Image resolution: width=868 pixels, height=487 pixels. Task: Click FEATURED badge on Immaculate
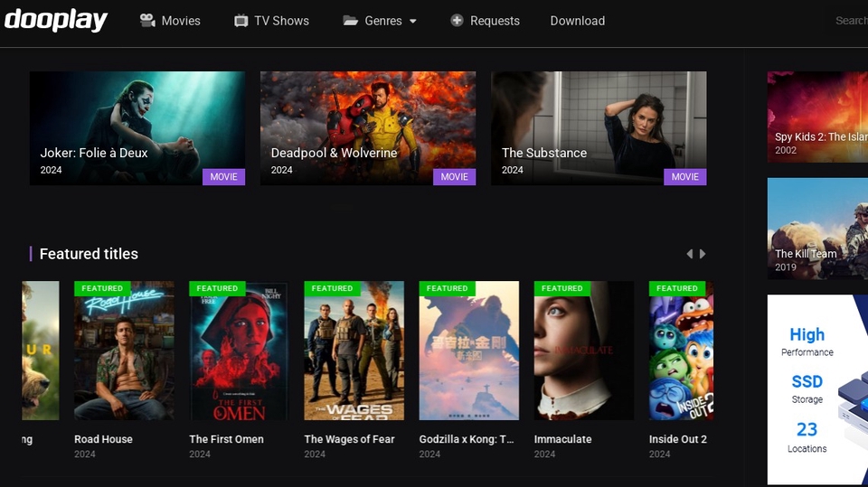[561, 288]
